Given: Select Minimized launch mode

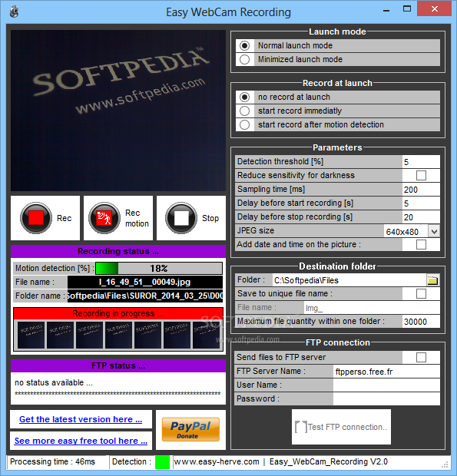Looking at the screenshot, I should [244, 60].
